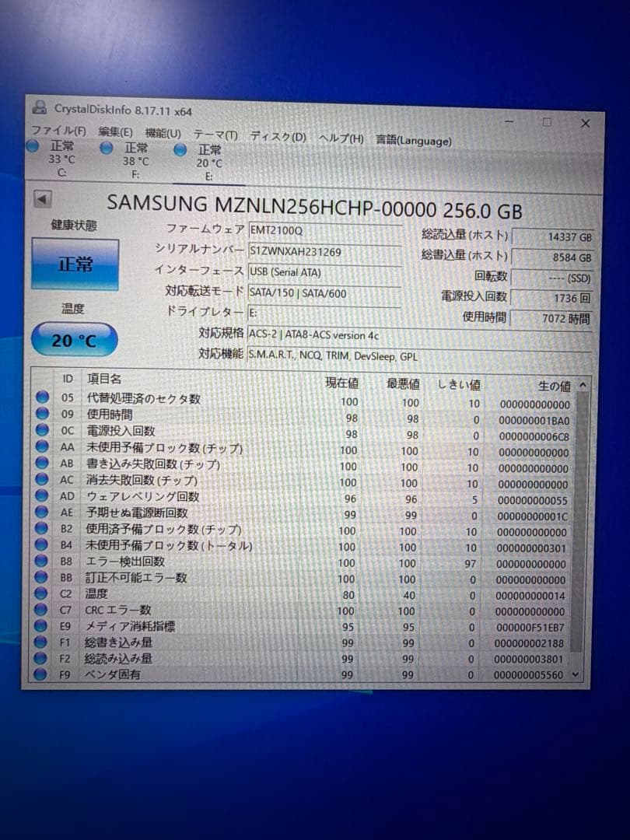630x840 pixels.
Task: Open the ヘルプ(H) menu
Action: (341, 138)
